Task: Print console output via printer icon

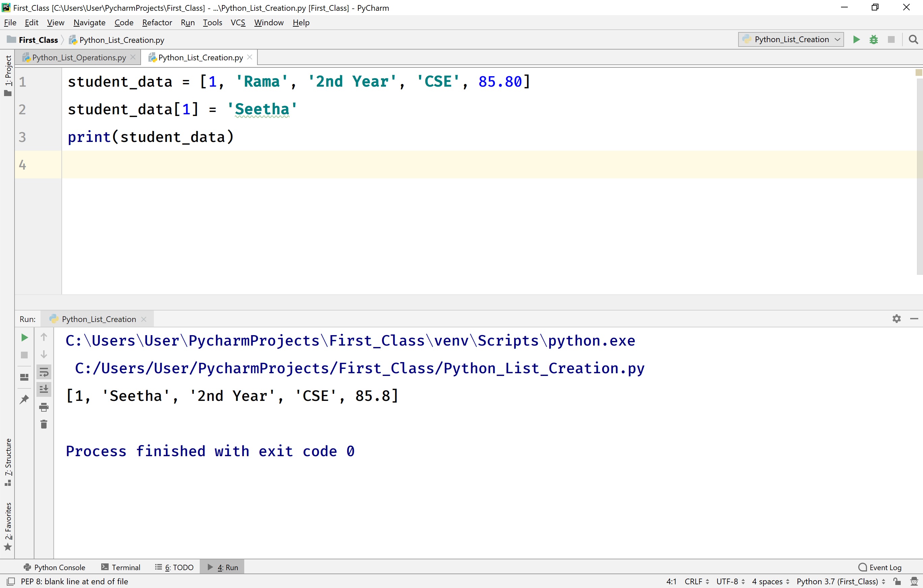Action: coord(44,408)
